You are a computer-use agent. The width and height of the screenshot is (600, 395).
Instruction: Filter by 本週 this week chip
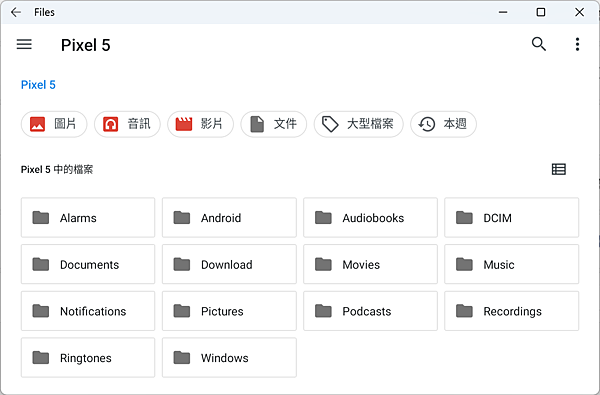click(x=443, y=124)
